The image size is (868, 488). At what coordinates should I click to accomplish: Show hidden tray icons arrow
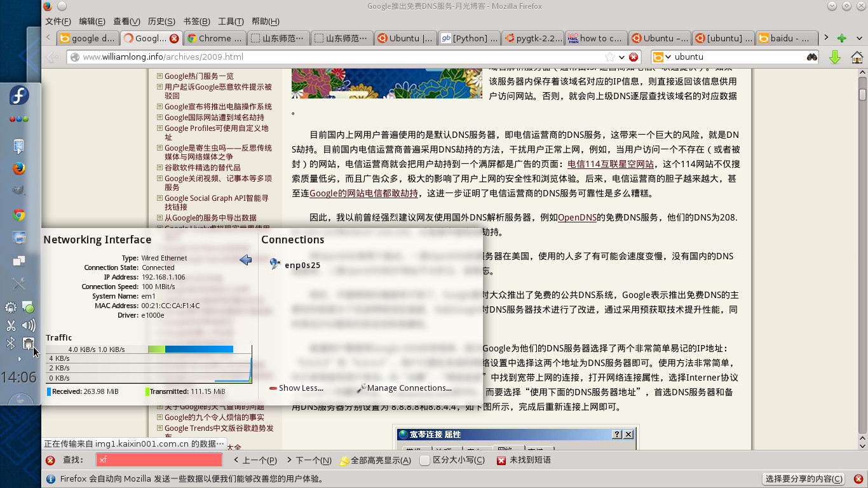coord(20,359)
